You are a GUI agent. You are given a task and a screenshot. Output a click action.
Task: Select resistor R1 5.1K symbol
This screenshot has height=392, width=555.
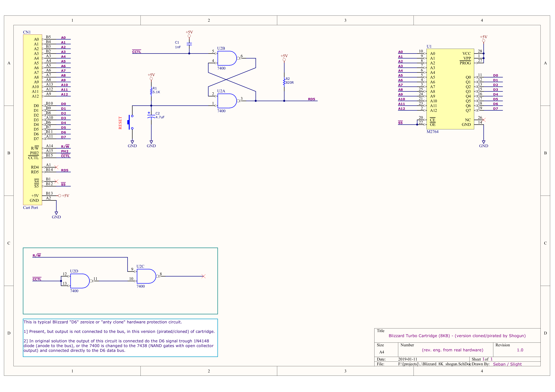151,91
